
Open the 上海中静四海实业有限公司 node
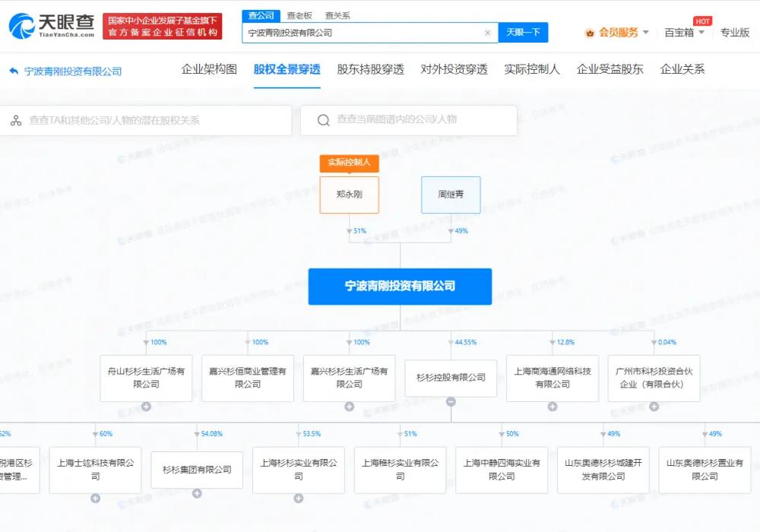pos(502,470)
